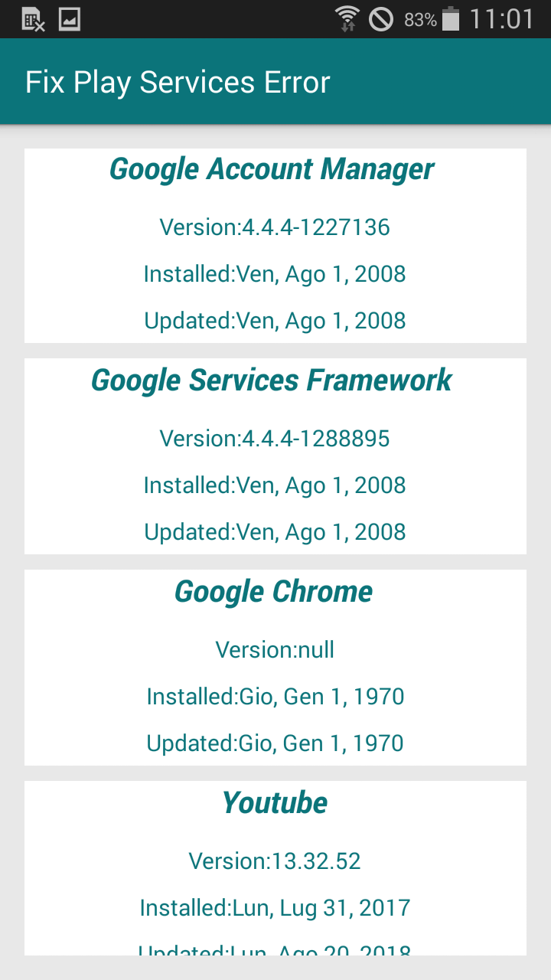Tap the 83% battery percentage text
The width and height of the screenshot is (551, 980).
pyautogui.click(x=420, y=20)
